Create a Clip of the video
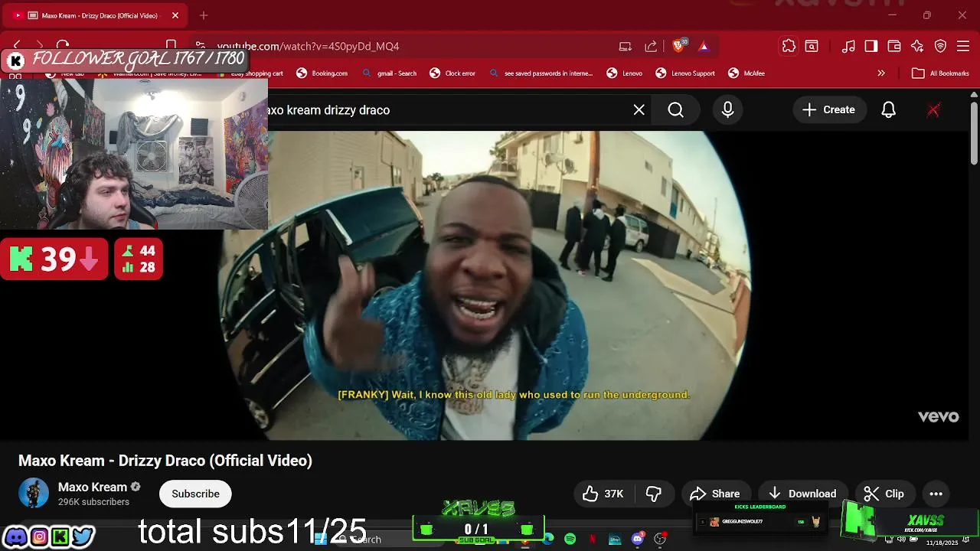Screen dimensions: 980x551 pos(884,494)
